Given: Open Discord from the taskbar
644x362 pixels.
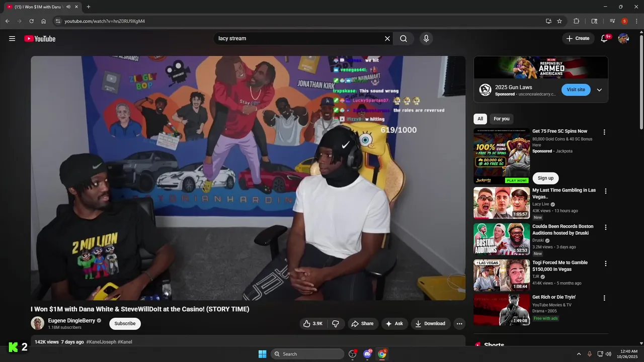Looking at the screenshot, I should [x=368, y=354].
